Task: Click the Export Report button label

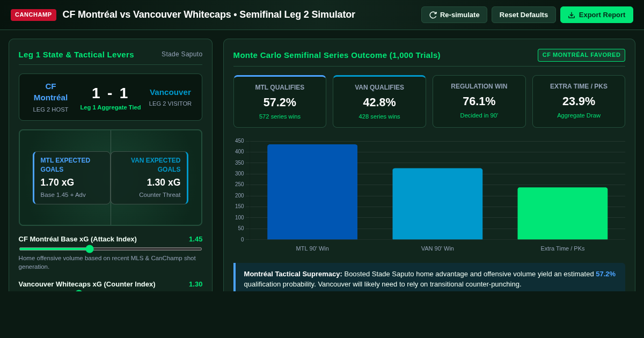Action: click(x=602, y=15)
